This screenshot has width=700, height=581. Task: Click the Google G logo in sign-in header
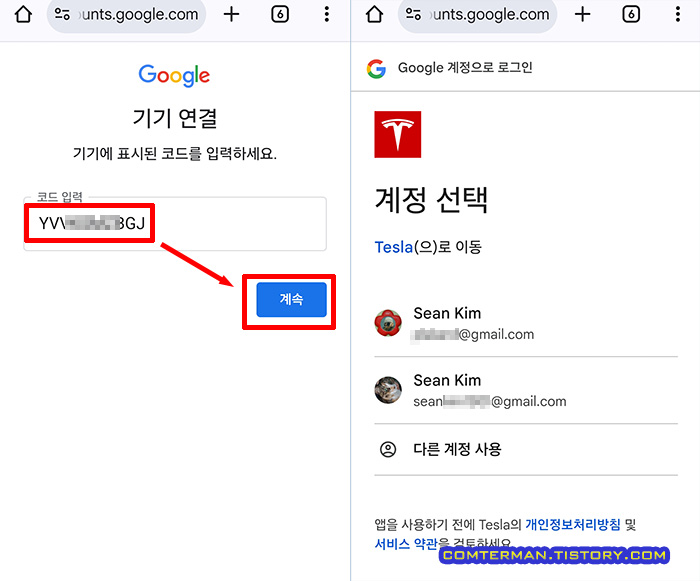pyautogui.click(x=376, y=69)
